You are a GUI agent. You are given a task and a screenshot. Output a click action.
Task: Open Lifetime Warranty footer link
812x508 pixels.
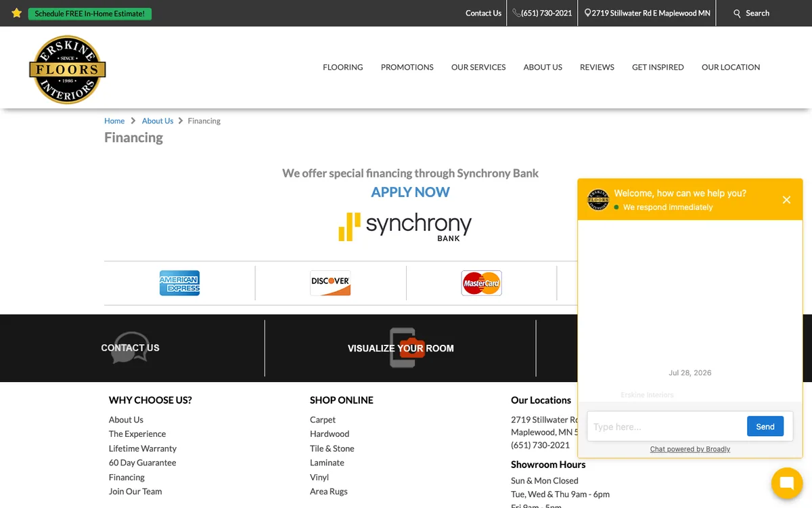pyautogui.click(x=143, y=448)
